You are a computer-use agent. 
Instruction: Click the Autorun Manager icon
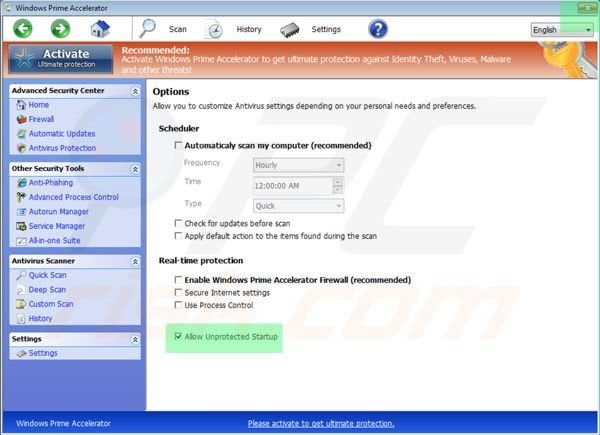click(x=21, y=212)
